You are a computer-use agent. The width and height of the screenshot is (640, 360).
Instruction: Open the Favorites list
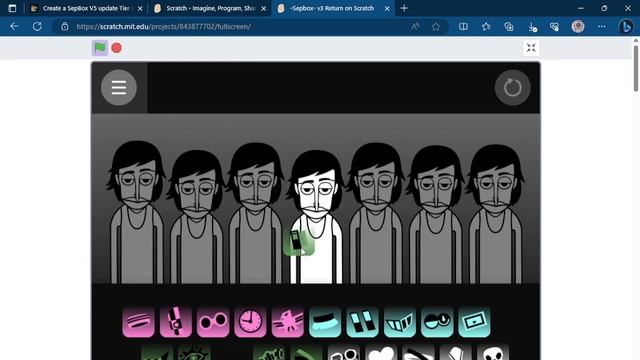[486, 27]
